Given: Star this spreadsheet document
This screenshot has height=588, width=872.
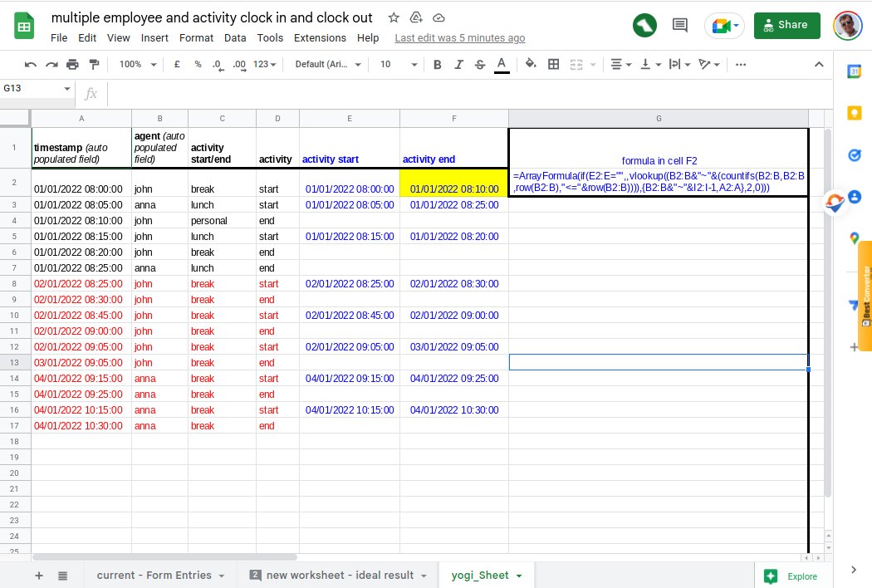Looking at the screenshot, I should pos(394,17).
